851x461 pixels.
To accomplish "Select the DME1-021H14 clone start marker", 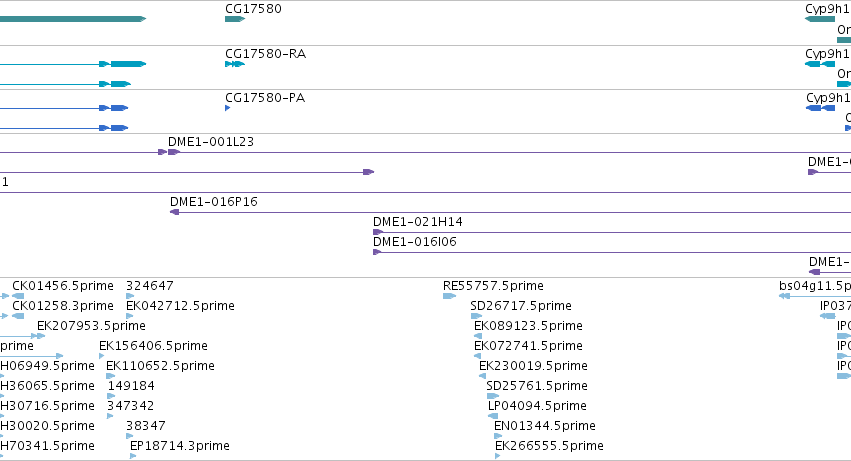I will pos(378,232).
